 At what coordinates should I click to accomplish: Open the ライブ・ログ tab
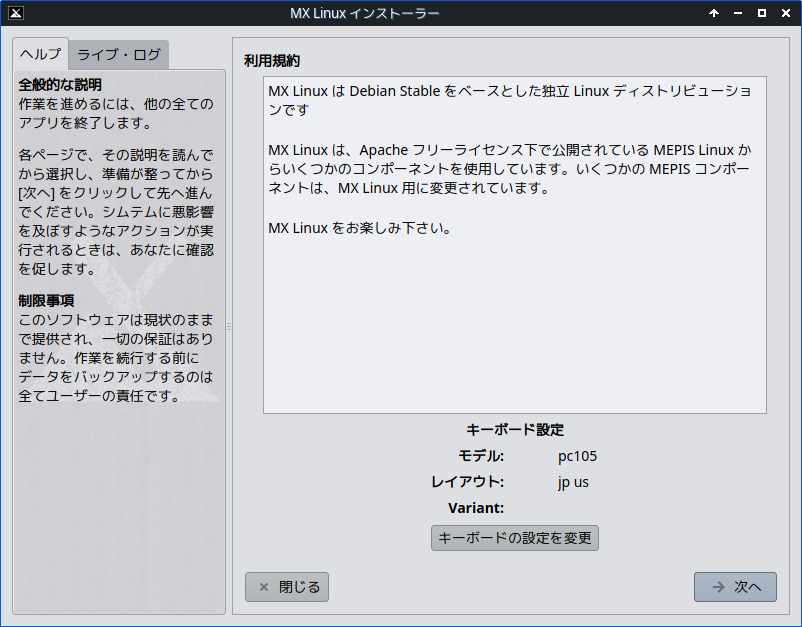tap(118, 54)
